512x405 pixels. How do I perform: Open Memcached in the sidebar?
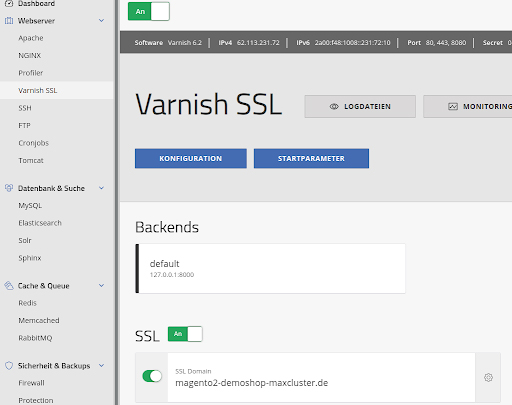39,320
